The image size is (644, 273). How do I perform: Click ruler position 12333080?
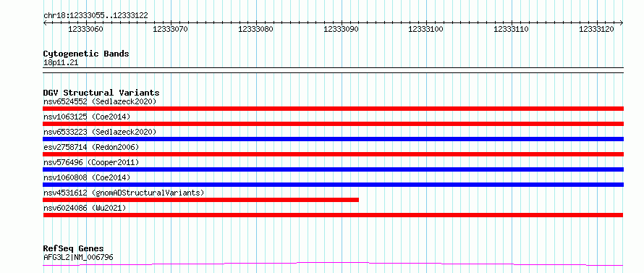(256, 29)
